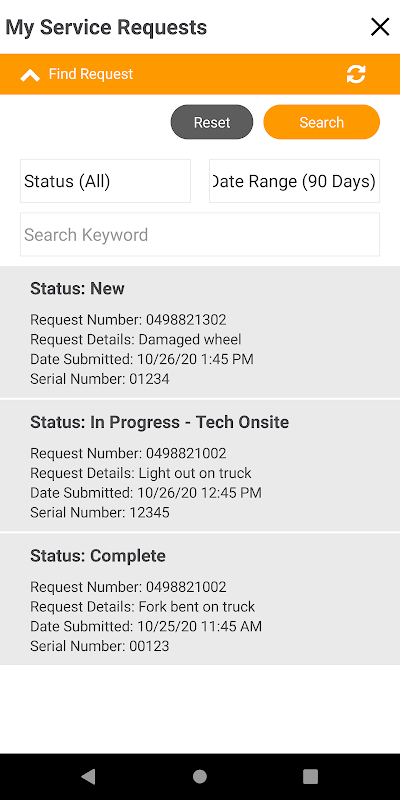Click the orange Search button
This screenshot has width=400, height=800.
click(x=321, y=122)
